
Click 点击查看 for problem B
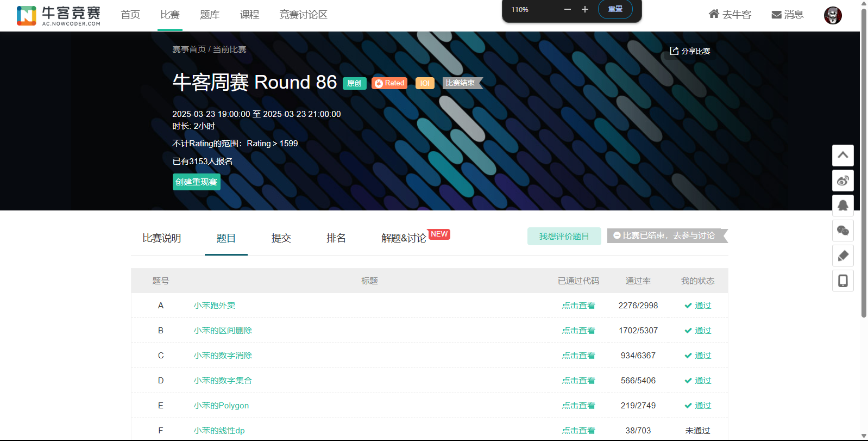click(578, 331)
